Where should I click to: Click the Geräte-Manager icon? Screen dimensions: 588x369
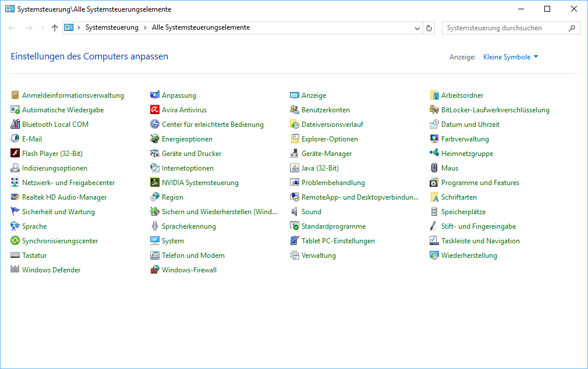(295, 154)
